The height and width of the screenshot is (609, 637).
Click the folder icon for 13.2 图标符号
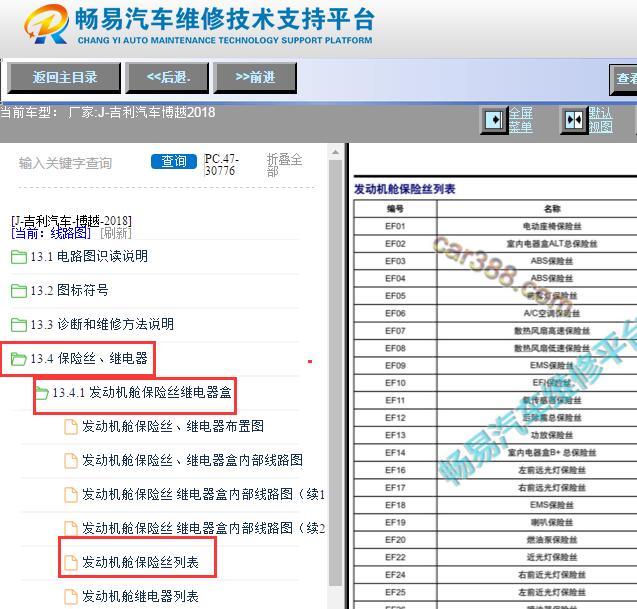pos(19,291)
